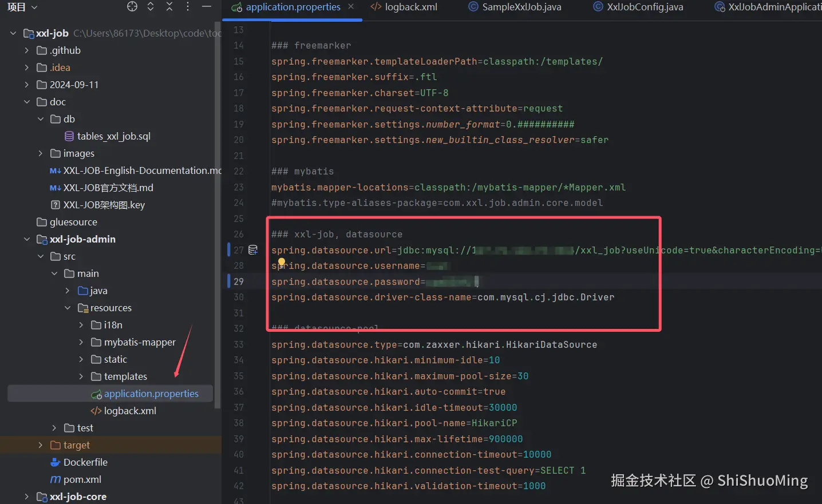Viewport: 822px width, 504px height.
Task: Click the logback.xml file icon in project tree
Action: [96, 411]
